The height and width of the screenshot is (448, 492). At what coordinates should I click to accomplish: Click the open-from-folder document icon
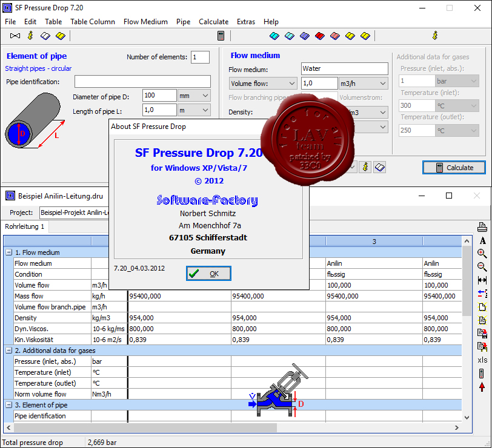[482, 346]
